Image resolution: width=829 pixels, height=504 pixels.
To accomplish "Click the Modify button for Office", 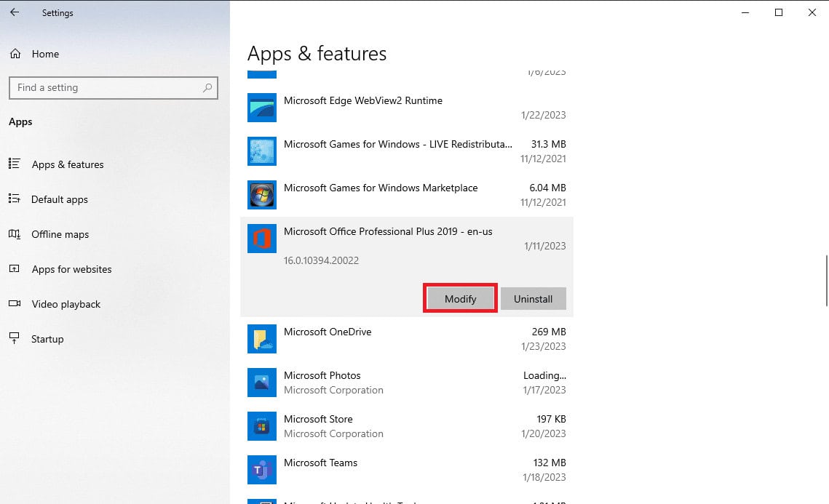I will tap(460, 298).
